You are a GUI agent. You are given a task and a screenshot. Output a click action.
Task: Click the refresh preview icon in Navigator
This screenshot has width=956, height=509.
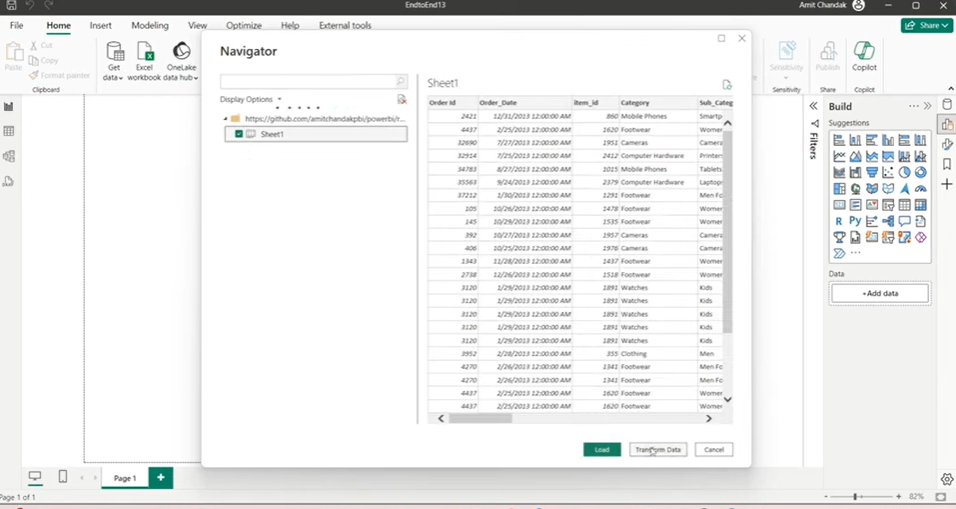point(727,85)
